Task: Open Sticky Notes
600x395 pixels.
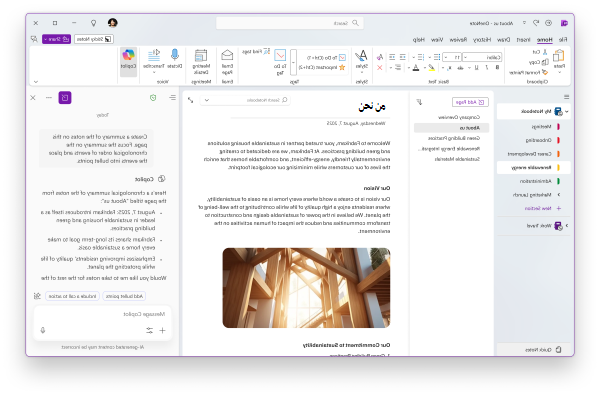Action: (94, 39)
